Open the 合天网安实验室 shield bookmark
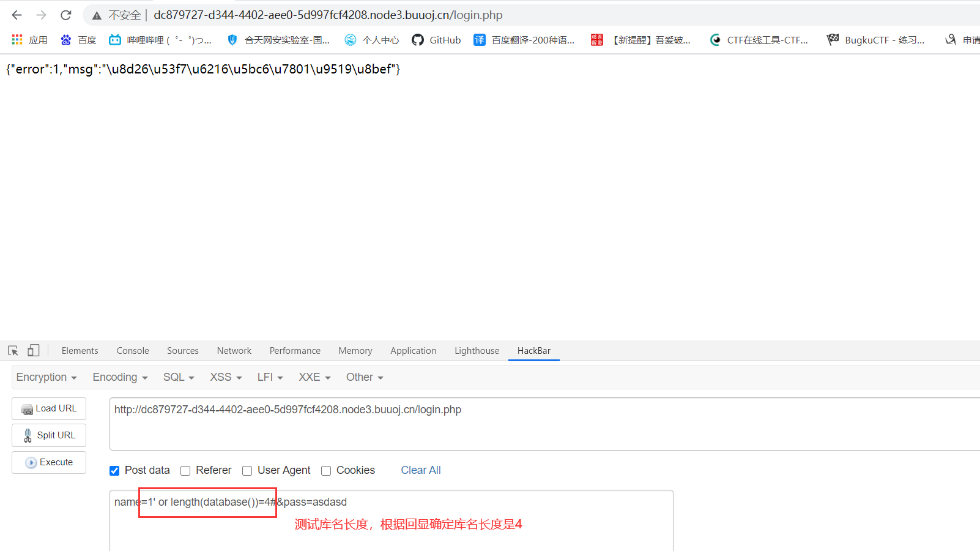The height and width of the screenshot is (551, 980). pyautogui.click(x=278, y=40)
